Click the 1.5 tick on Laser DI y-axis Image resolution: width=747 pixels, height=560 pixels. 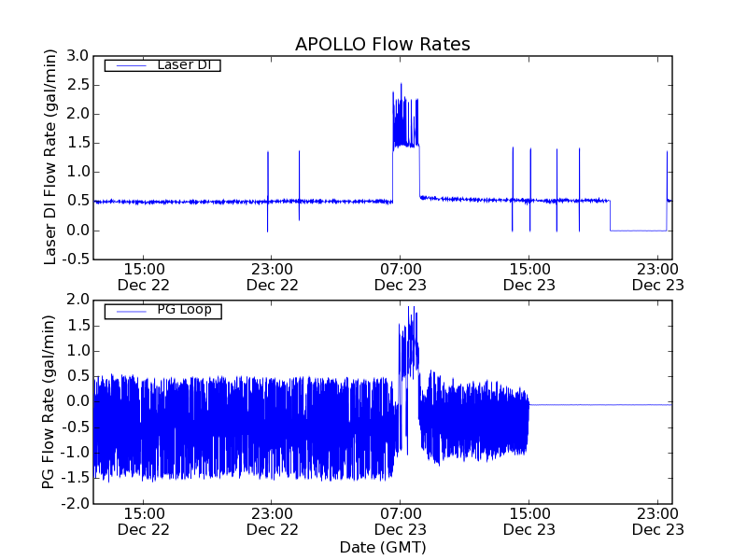[78, 143]
